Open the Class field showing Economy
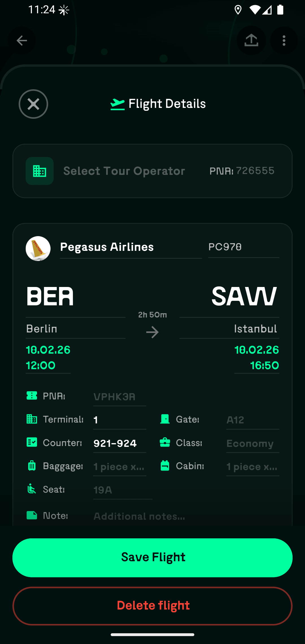This screenshot has width=305, height=644. pos(252,443)
